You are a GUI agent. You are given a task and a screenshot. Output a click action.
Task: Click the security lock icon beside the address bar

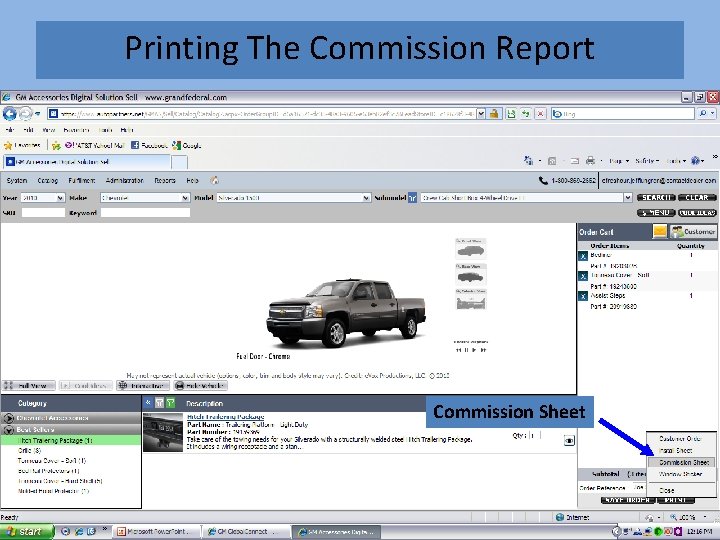pyautogui.click(x=494, y=113)
